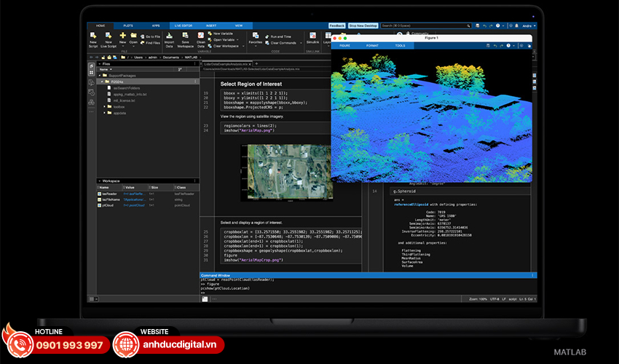Image resolution: width=619 pixels, height=364 pixels.
Task: Expand the toolbox folder
Action: (106, 106)
